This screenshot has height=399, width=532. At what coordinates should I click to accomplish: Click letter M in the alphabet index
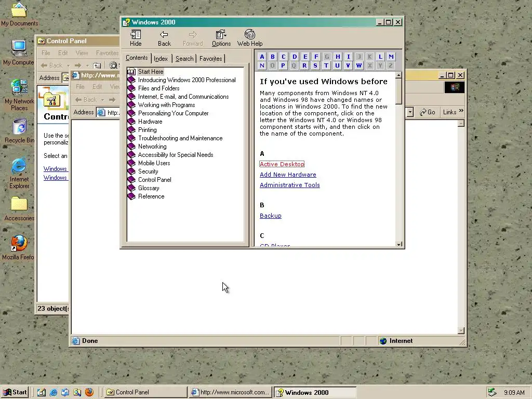pyautogui.click(x=391, y=57)
